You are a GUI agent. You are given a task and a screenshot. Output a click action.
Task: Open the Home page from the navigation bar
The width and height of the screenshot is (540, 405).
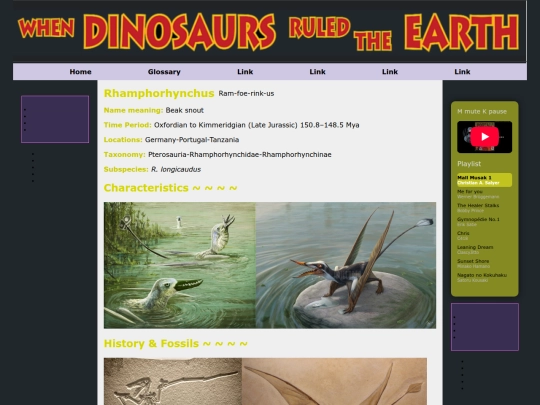(80, 72)
